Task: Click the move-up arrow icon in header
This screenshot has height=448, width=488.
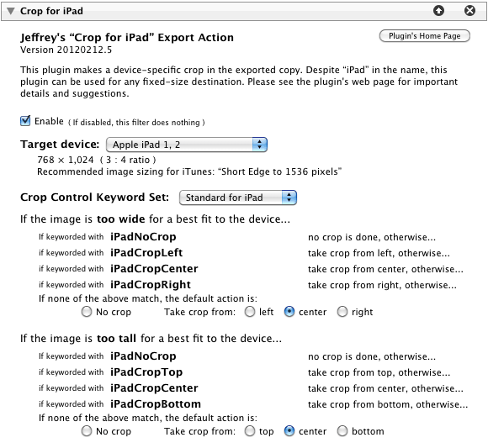Action: (438, 11)
